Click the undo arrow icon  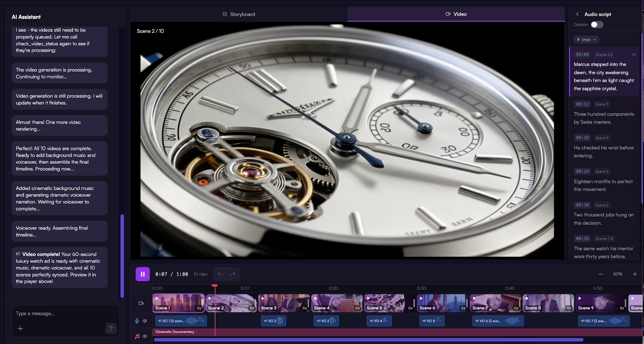pyautogui.click(x=220, y=274)
